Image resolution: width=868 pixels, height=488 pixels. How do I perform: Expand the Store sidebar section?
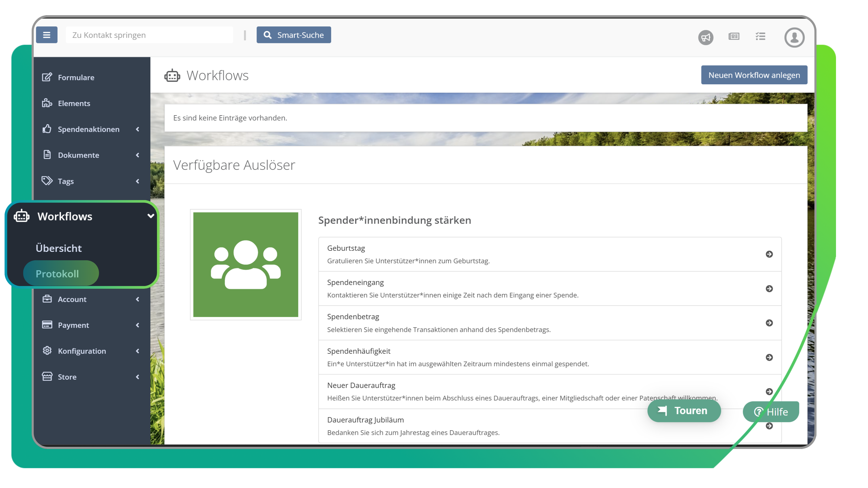pos(138,377)
